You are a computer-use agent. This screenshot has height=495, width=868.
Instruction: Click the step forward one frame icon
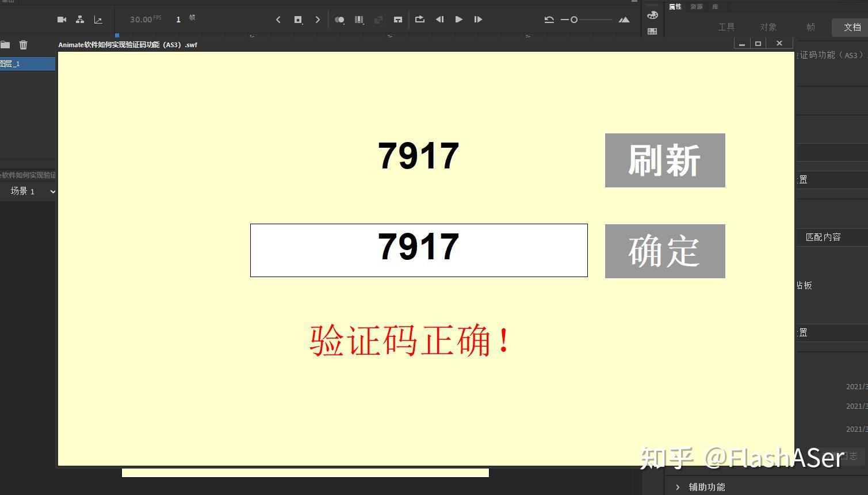pos(478,19)
